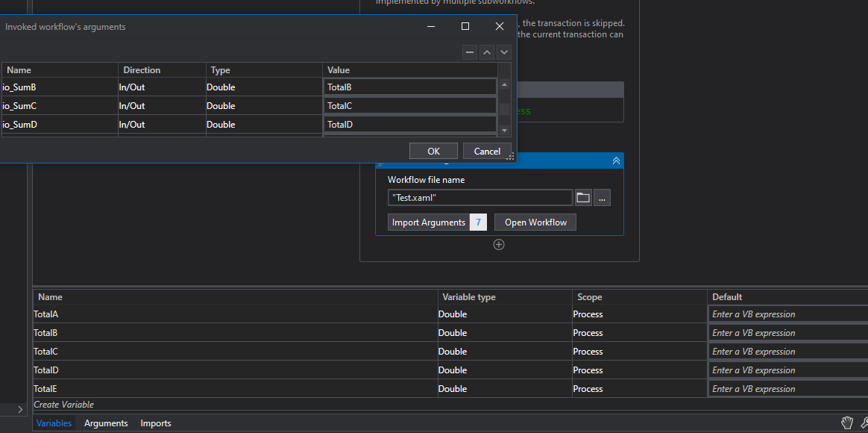Click the TotalD value field for io_SumD
The image size is (868, 433).
(x=409, y=125)
